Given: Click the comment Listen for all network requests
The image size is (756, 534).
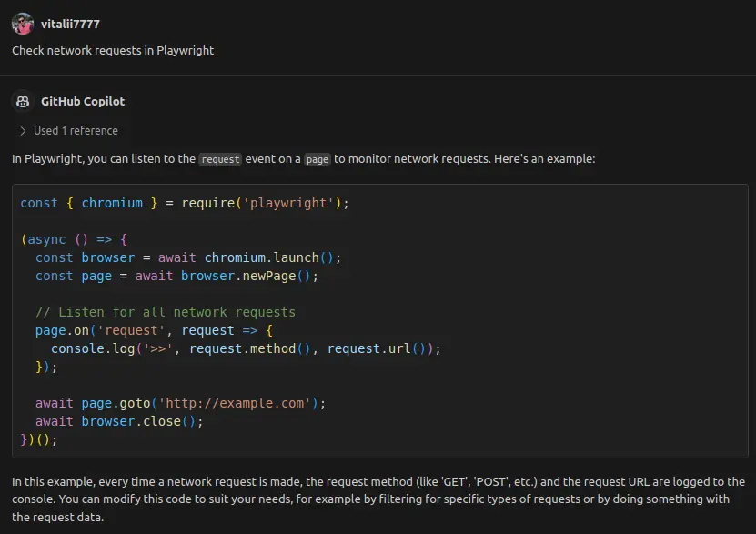Looking at the screenshot, I should (166, 312).
